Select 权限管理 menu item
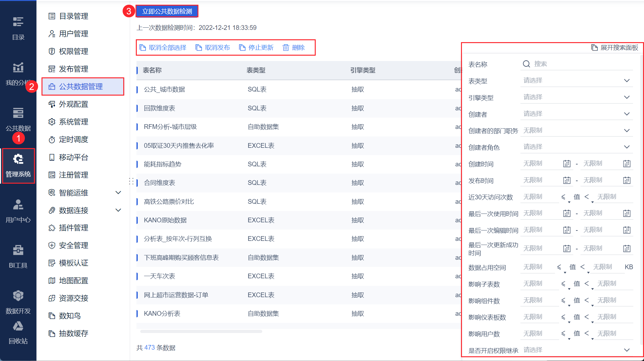The height and width of the screenshot is (361, 644). pyautogui.click(x=74, y=51)
